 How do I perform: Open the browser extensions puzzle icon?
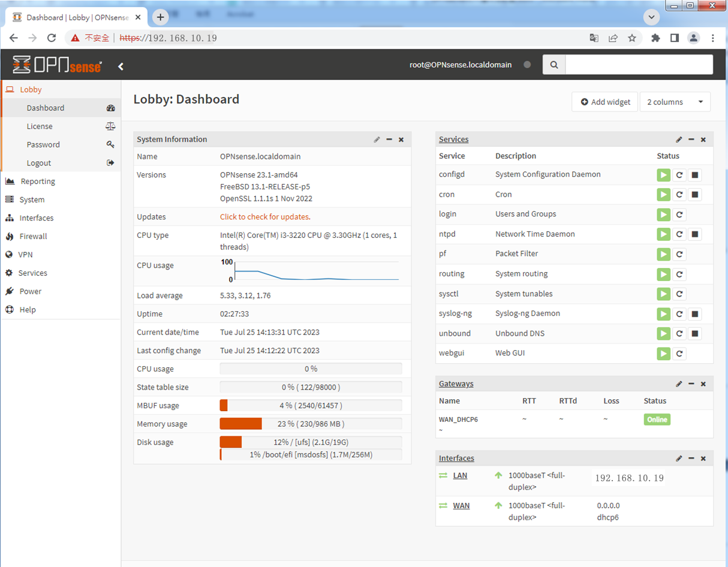click(x=655, y=38)
